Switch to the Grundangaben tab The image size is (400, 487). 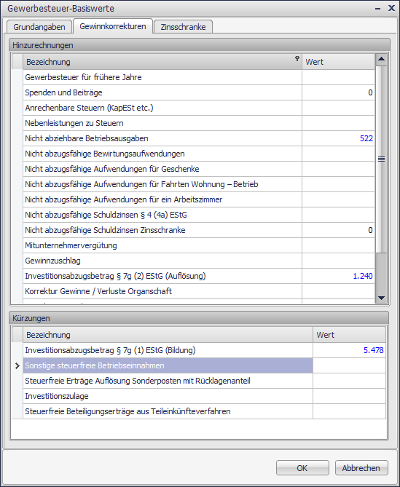point(39,27)
